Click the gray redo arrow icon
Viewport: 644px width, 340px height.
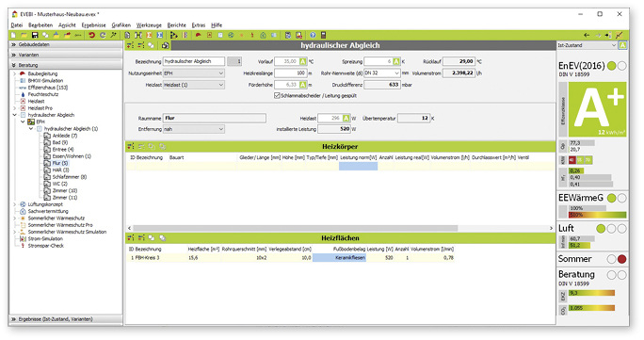point(103,35)
